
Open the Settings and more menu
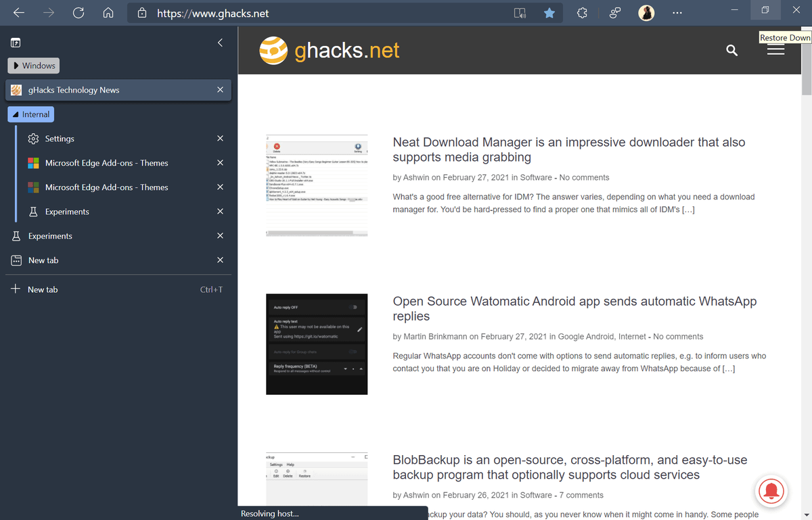pyautogui.click(x=677, y=13)
